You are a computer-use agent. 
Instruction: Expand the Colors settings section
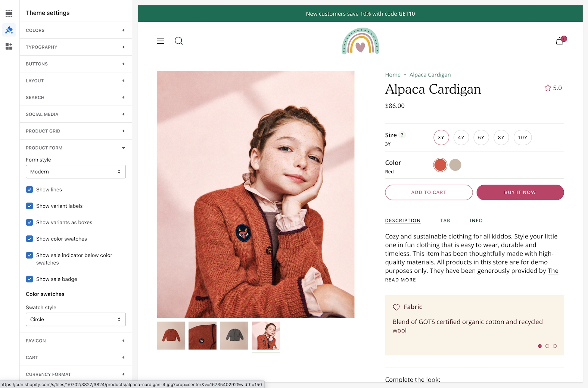point(76,30)
